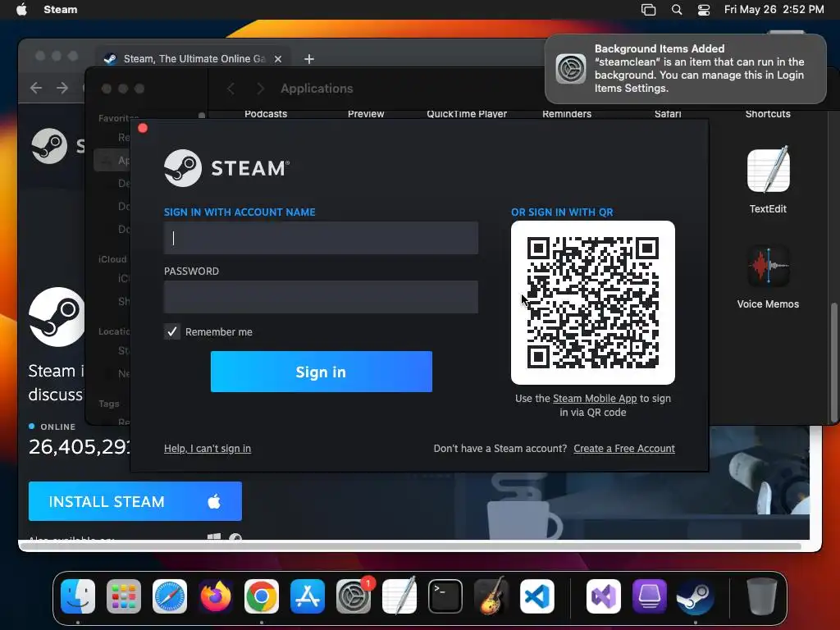Viewport: 840px width, 630px height.
Task: Open GarageBand in the Dock
Action: (491, 596)
